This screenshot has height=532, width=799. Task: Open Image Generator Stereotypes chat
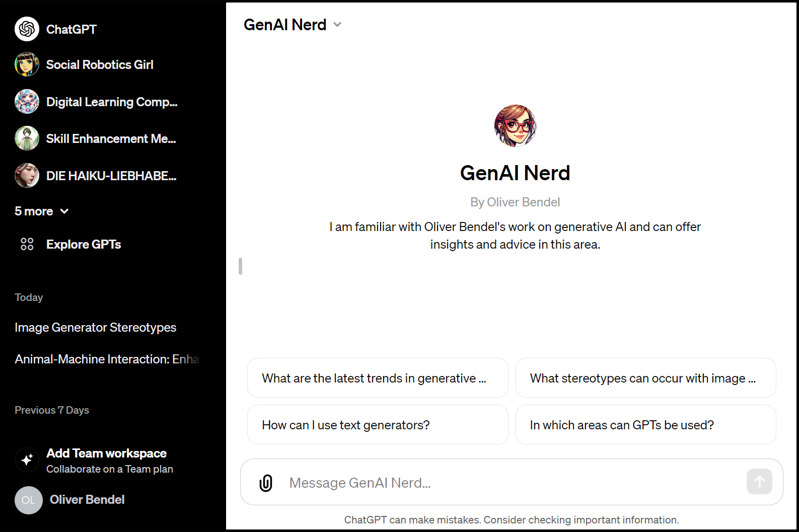96,328
